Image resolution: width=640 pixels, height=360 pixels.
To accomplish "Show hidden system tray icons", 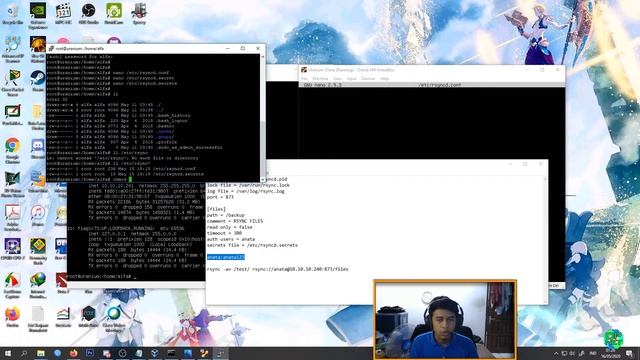I will (x=556, y=353).
